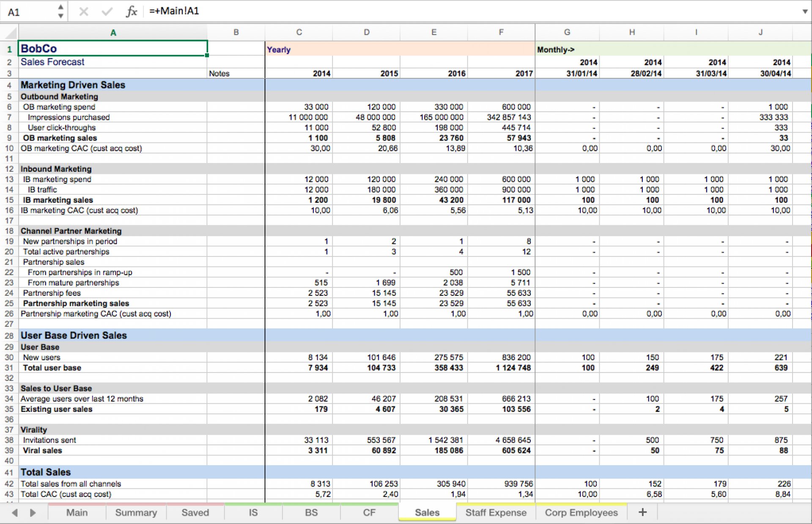
Task: Select column D header
Action: pyautogui.click(x=366, y=33)
